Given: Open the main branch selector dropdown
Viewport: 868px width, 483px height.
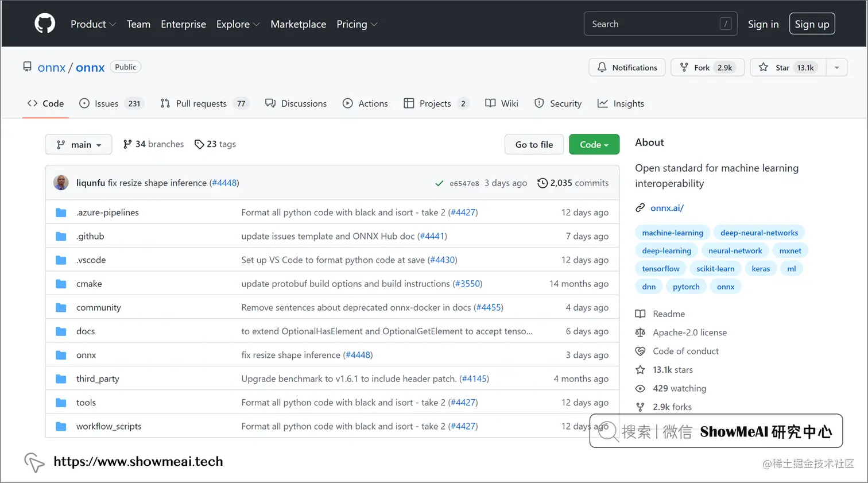Looking at the screenshot, I should pyautogui.click(x=79, y=145).
